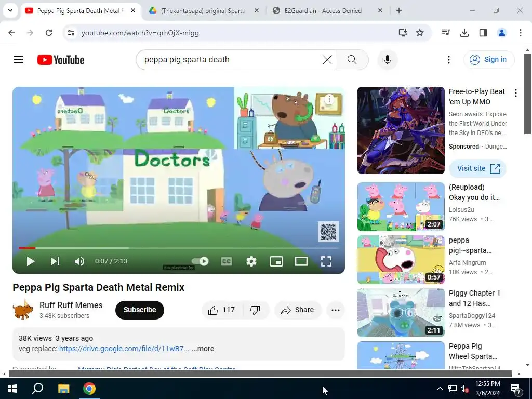Open YouTube settings three-dot menu
Viewport: 532px width, 399px height.
448,60
